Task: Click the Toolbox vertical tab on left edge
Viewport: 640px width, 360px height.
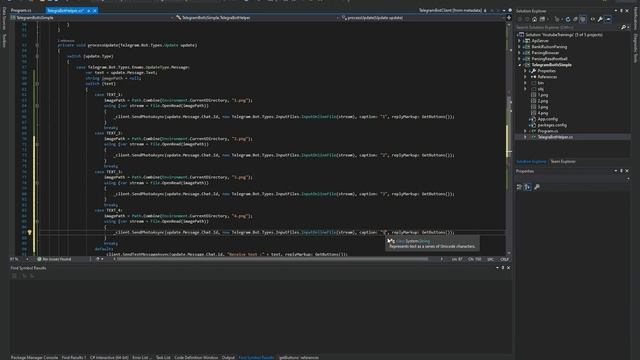Action: (4, 41)
